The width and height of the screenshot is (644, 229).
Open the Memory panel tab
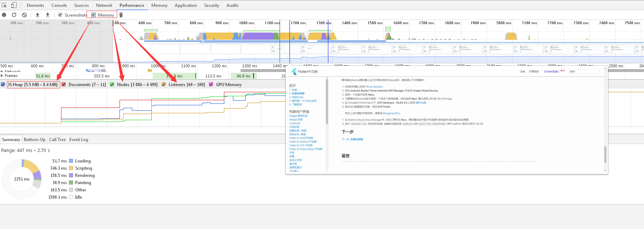(159, 5)
